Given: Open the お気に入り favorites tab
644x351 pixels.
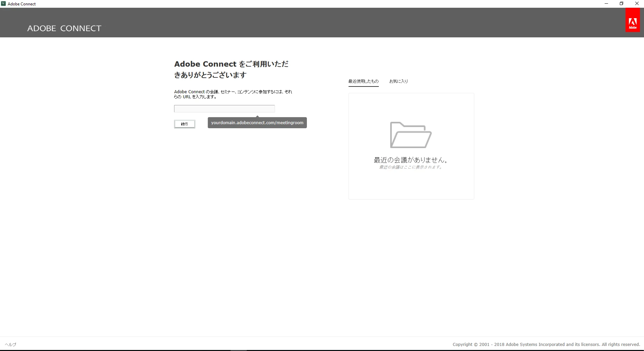Looking at the screenshot, I should (x=398, y=81).
